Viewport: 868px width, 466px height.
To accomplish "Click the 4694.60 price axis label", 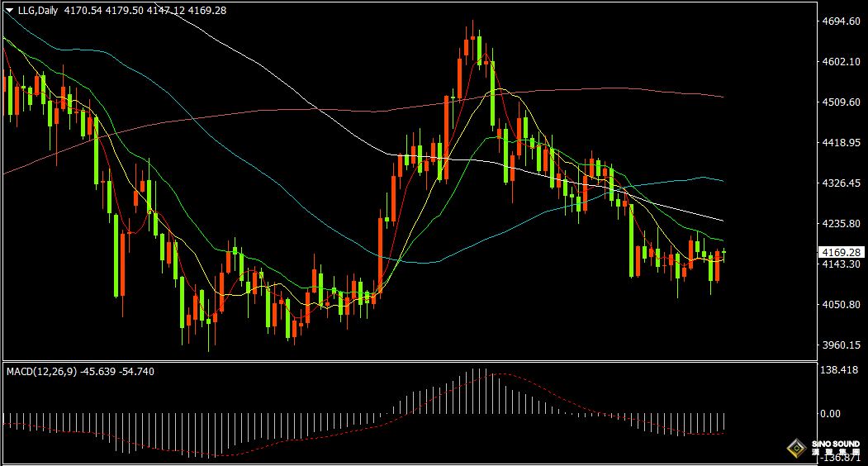I will click(842, 21).
